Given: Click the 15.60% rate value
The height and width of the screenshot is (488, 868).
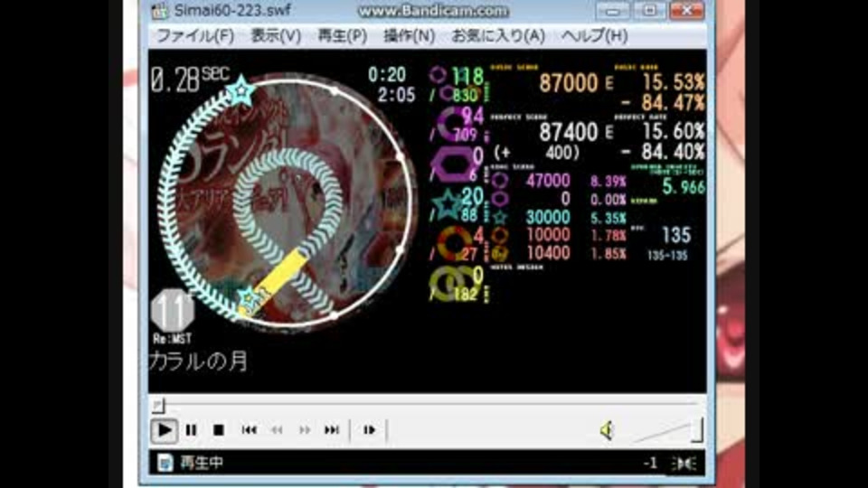Looking at the screenshot, I should [x=674, y=132].
